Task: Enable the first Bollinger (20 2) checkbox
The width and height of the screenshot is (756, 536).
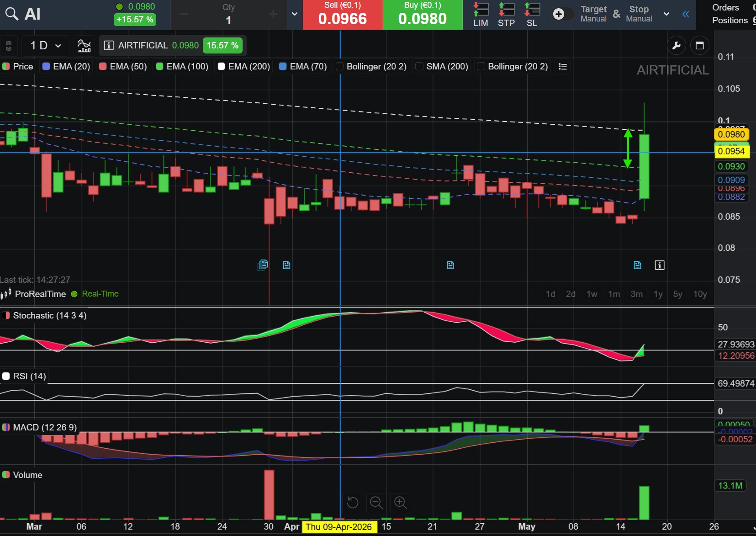Action: 339,67
